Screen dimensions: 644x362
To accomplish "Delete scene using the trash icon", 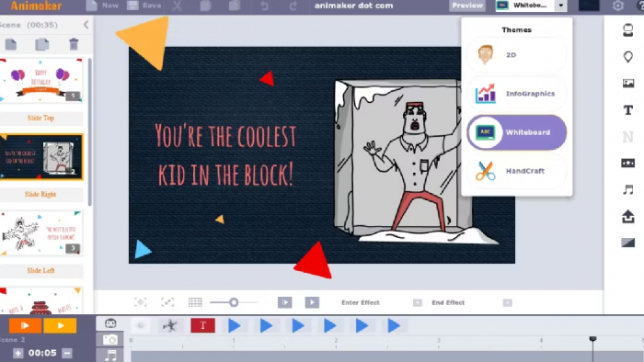I will 74,44.
